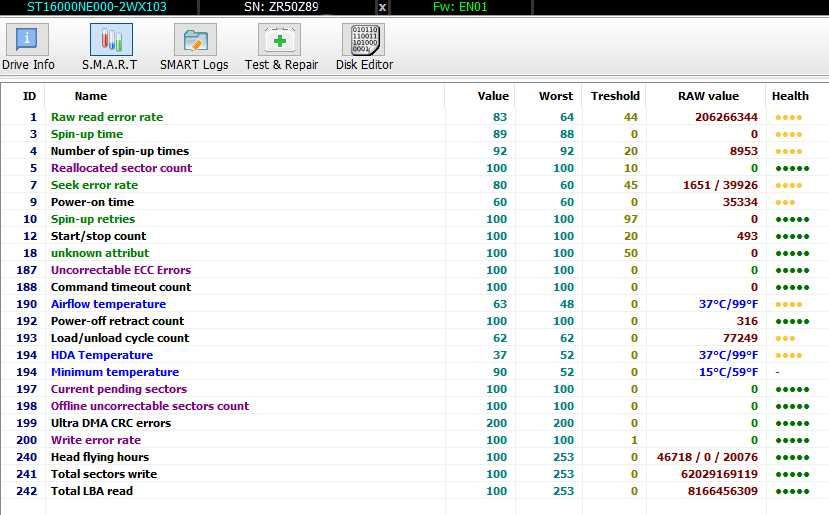Sort by the ID column header
This screenshot has height=515, width=829.
point(30,96)
